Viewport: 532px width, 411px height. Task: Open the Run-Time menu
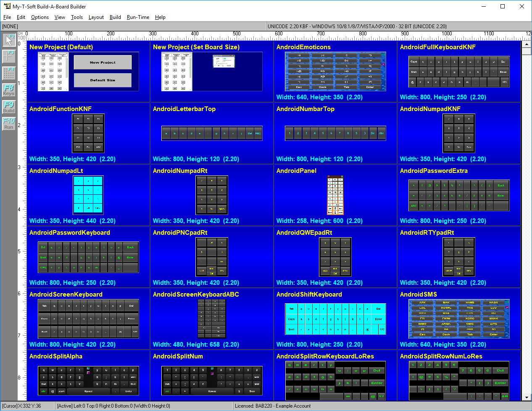point(138,17)
